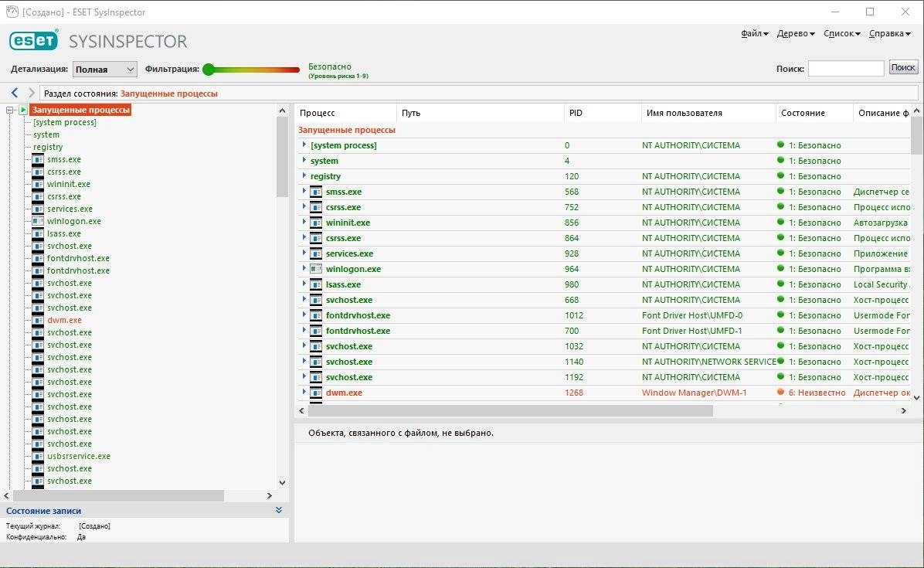The height and width of the screenshot is (568, 924).
Task: Click the SysInspector title bar app icon
Action: click(12, 12)
